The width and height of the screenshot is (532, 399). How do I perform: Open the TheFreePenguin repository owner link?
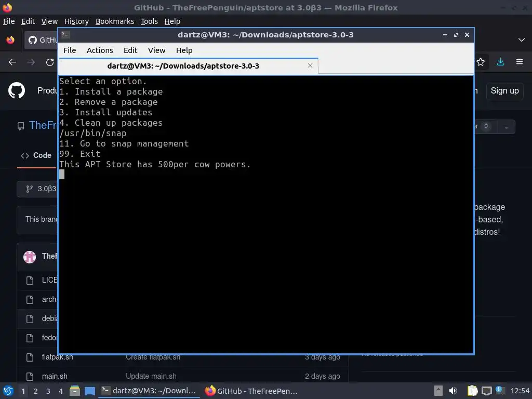click(x=44, y=125)
